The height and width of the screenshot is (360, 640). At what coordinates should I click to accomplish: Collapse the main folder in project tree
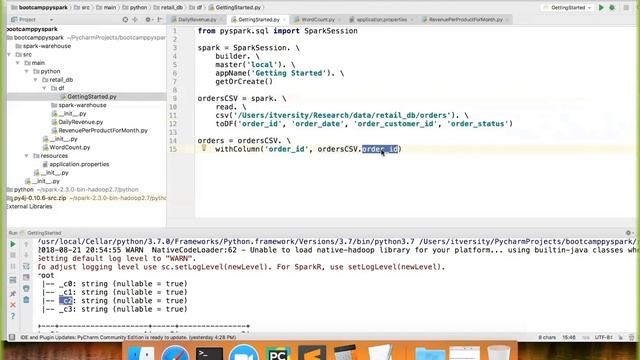point(18,63)
